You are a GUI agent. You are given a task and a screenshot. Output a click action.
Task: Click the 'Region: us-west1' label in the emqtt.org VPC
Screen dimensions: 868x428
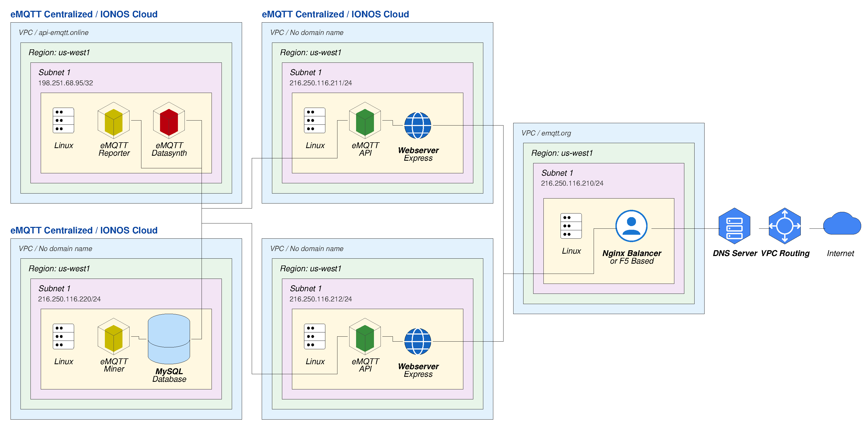click(562, 153)
